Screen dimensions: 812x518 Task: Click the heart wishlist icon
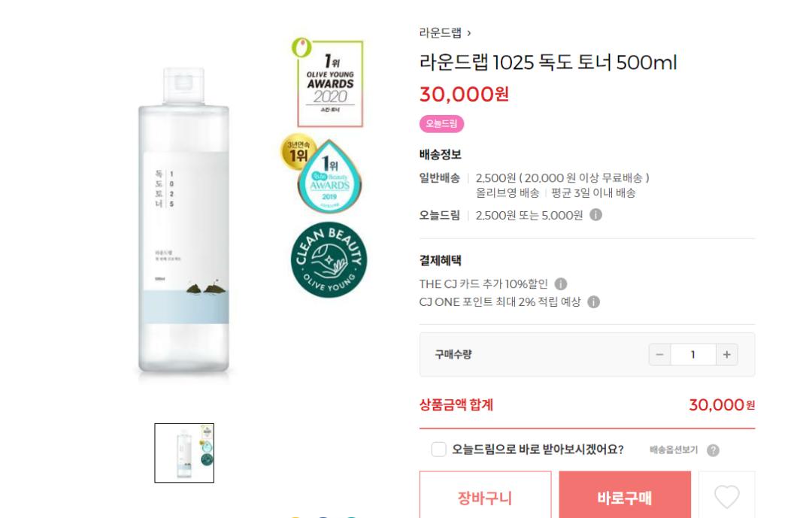[726, 496]
